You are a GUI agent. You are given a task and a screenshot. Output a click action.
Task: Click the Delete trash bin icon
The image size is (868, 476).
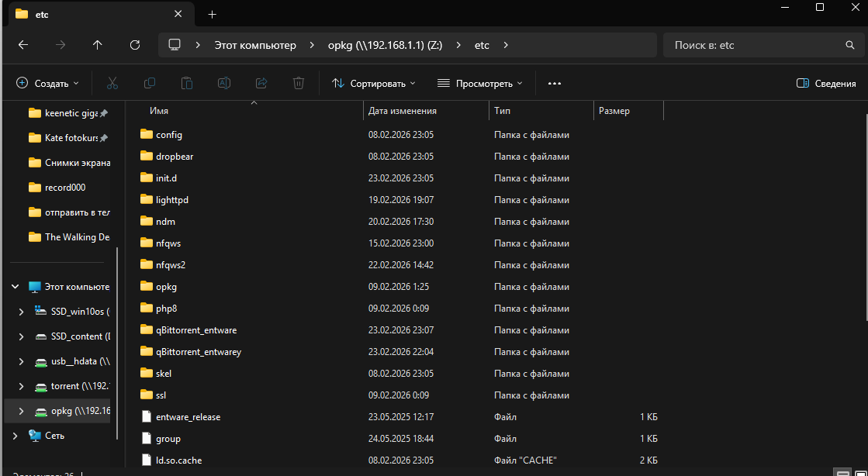coord(299,83)
